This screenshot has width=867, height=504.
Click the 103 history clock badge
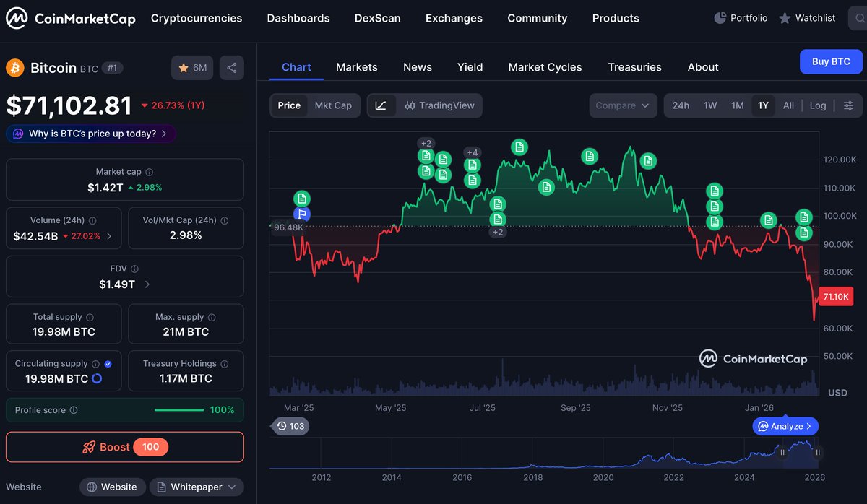290,426
